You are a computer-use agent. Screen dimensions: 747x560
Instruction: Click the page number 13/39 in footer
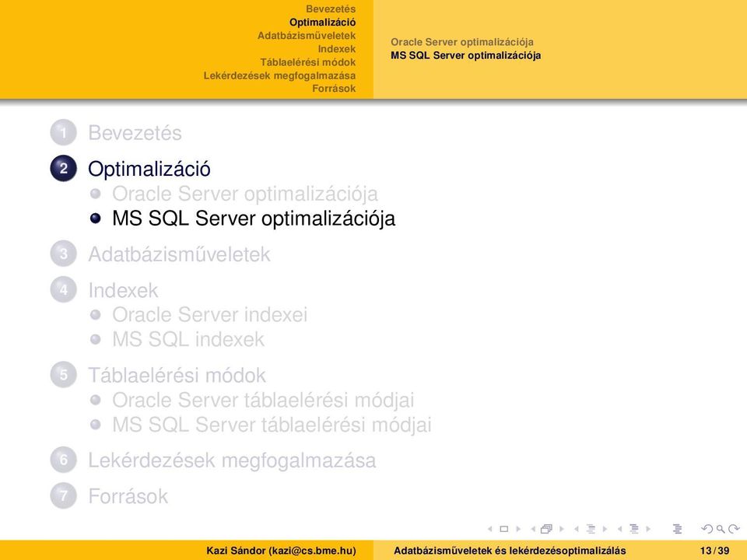coord(714,551)
